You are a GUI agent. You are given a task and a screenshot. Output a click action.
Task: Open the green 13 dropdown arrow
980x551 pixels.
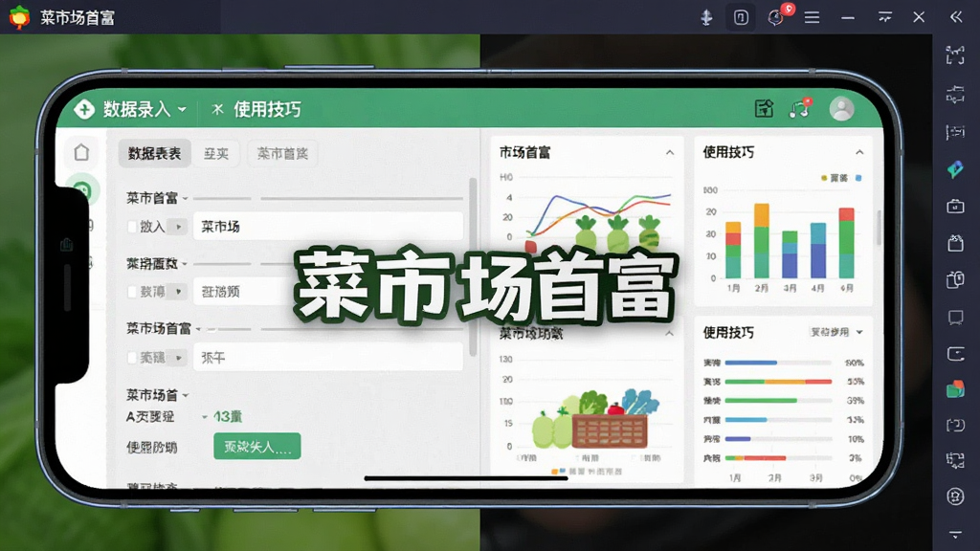pyautogui.click(x=205, y=417)
